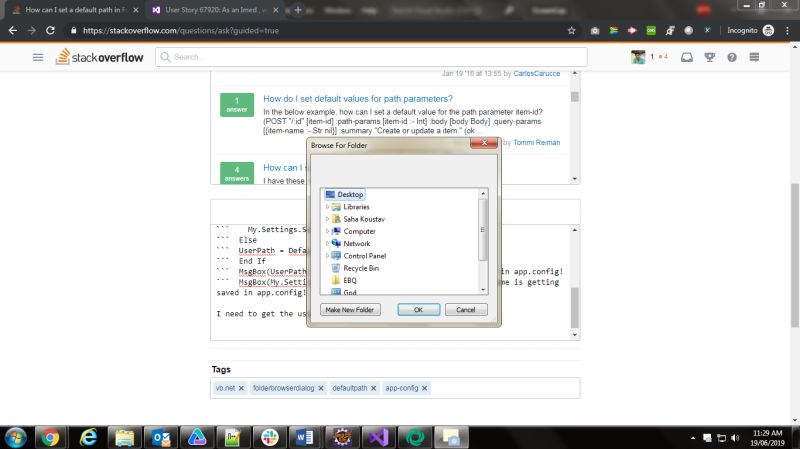Remove the app-config tag
Viewport: 800px width, 449px height.
pyautogui.click(x=424, y=388)
